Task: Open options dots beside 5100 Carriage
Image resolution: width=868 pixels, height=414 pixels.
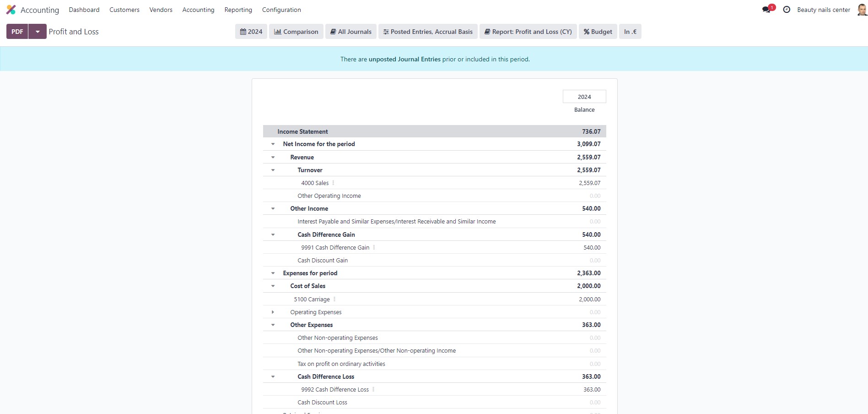Action: point(334,299)
